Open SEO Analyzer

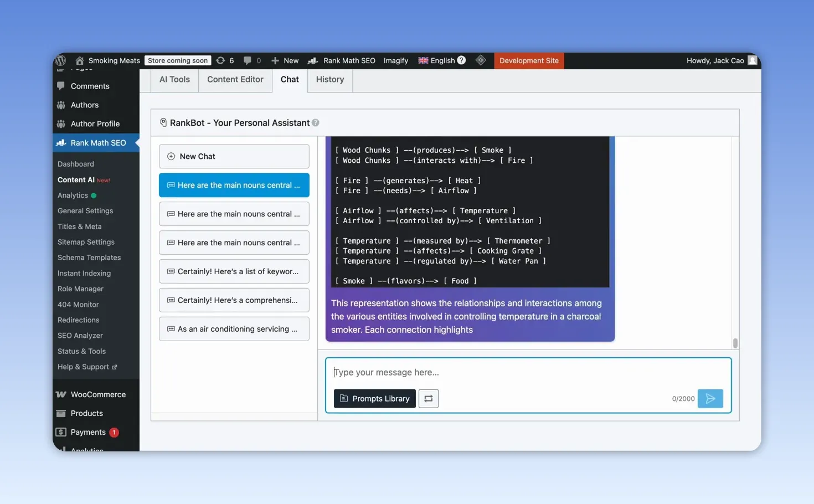click(x=80, y=335)
